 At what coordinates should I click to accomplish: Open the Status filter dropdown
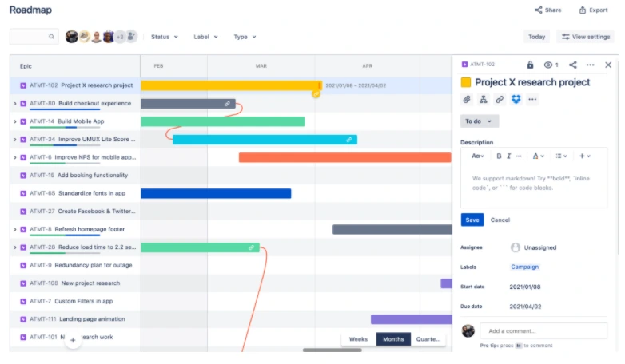click(164, 37)
